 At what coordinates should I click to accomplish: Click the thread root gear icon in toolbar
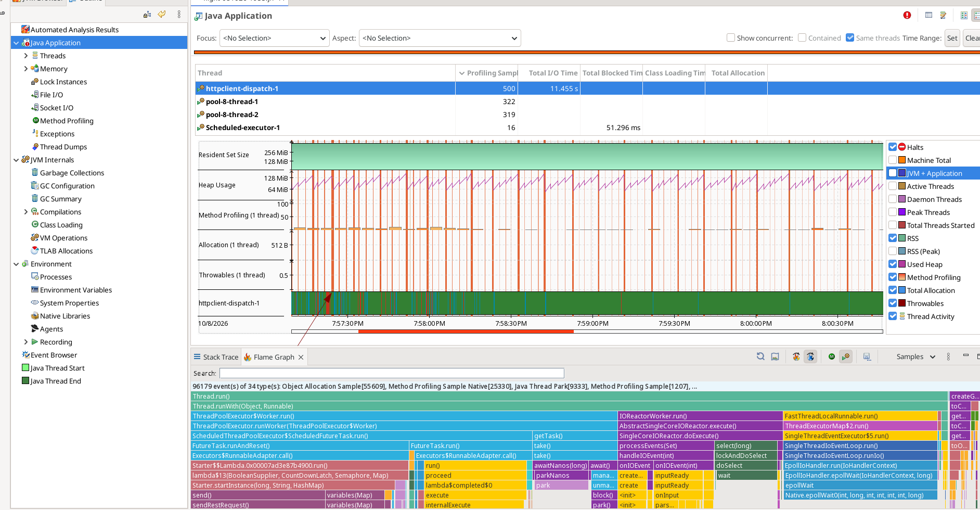tap(846, 356)
